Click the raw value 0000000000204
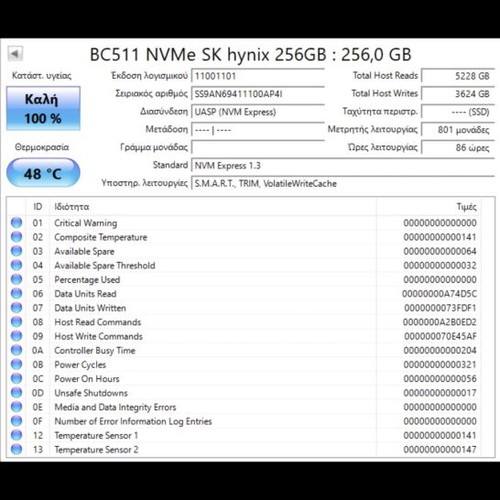Image resolution: width=500 pixels, height=500 pixels. pos(440,350)
